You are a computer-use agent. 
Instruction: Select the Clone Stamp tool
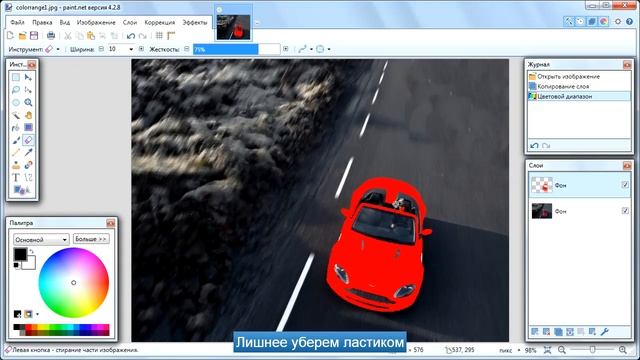pos(16,165)
